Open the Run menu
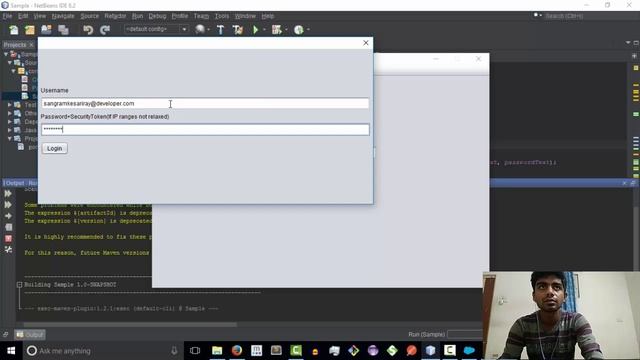The height and width of the screenshot is (360, 640). click(x=137, y=16)
